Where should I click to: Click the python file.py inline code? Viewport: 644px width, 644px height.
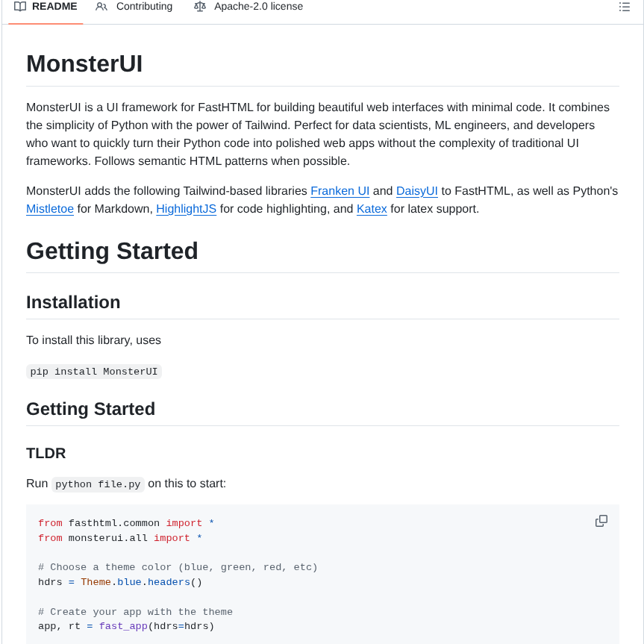pos(98,484)
